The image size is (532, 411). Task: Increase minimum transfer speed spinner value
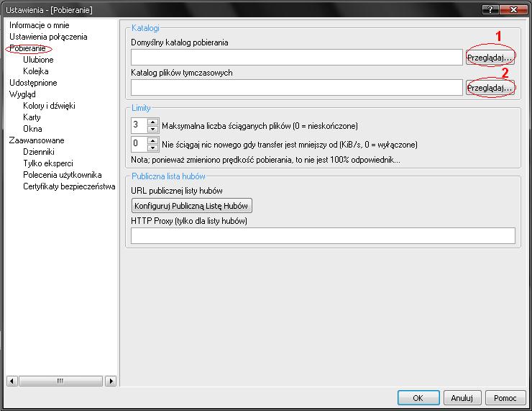152,140
